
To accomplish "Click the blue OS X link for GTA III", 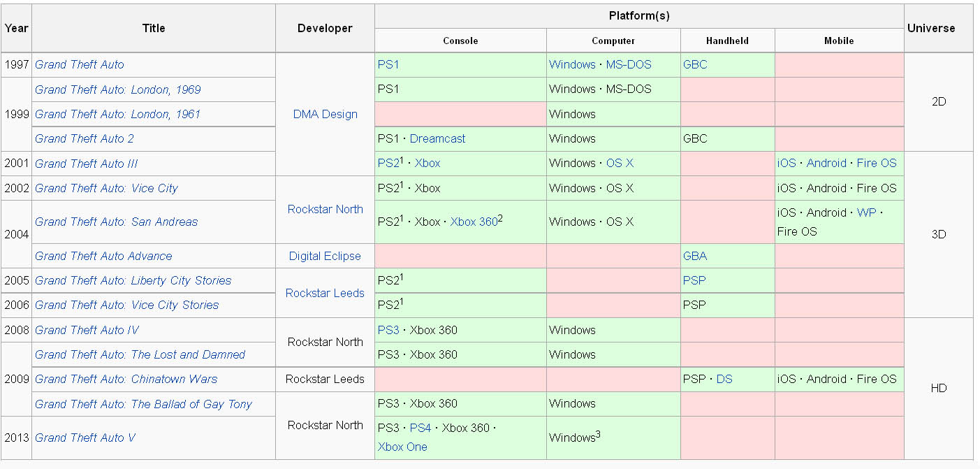I will coord(620,164).
